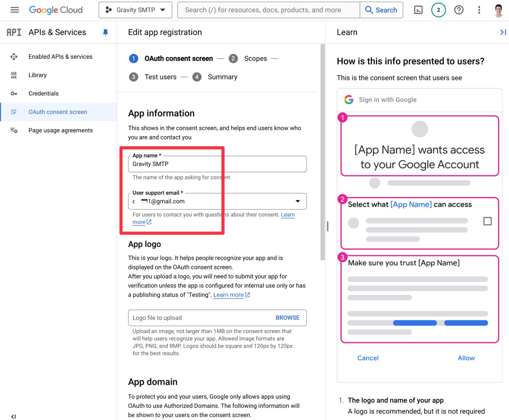The width and height of the screenshot is (509, 420).
Task: Click the Logo file to upload field
Action: pos(217,318)
